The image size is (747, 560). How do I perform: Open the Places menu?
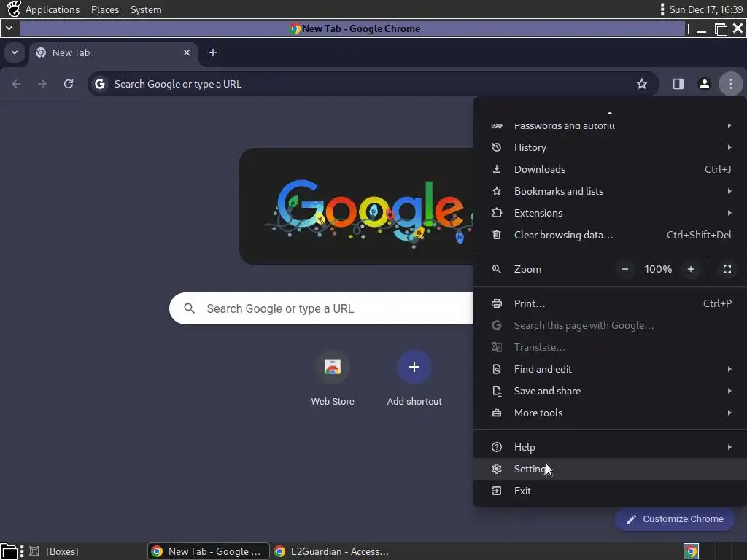pos(105,9)
